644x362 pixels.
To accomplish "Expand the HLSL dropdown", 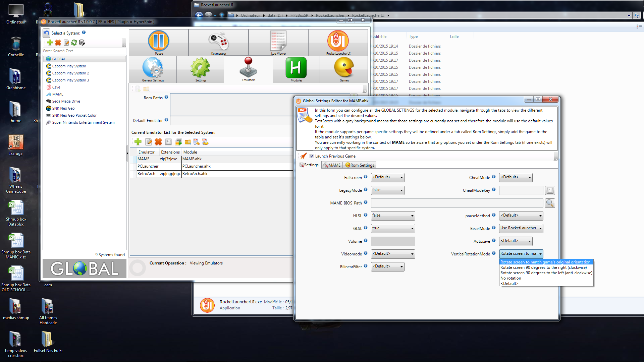I will click(x=393, y=216).
